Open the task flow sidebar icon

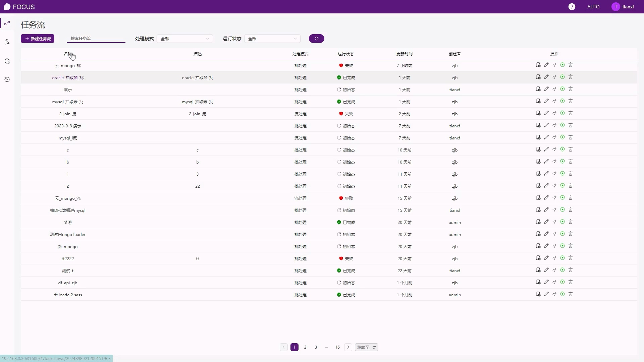[x=7, y=23]
